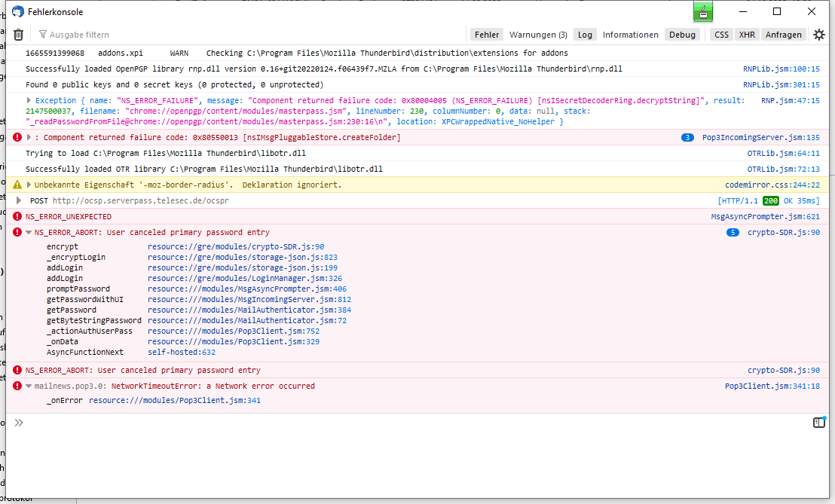835x504 pixels.
Task: Open codemirror.css:244:22 source link
Action: click(x=772, y=185)
